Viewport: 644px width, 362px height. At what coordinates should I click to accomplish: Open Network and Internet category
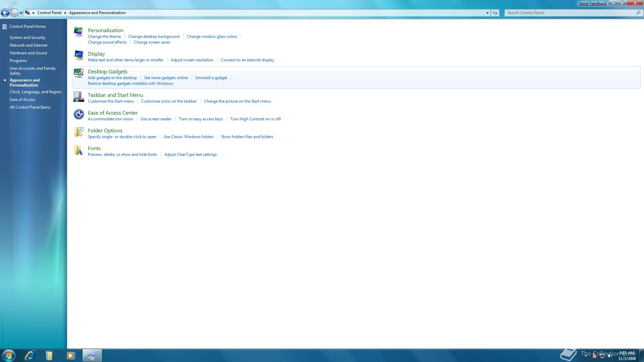point(29,45)
